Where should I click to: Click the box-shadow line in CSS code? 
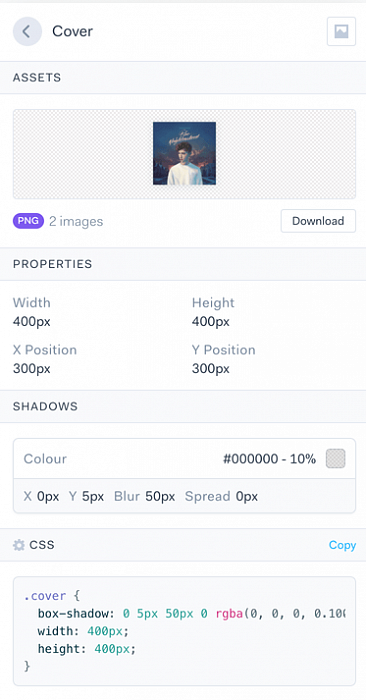coord(191,613)
